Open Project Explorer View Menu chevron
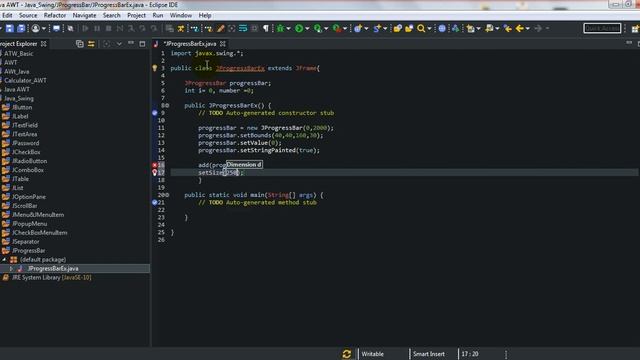Screen dimensions: 640x360 119,44
